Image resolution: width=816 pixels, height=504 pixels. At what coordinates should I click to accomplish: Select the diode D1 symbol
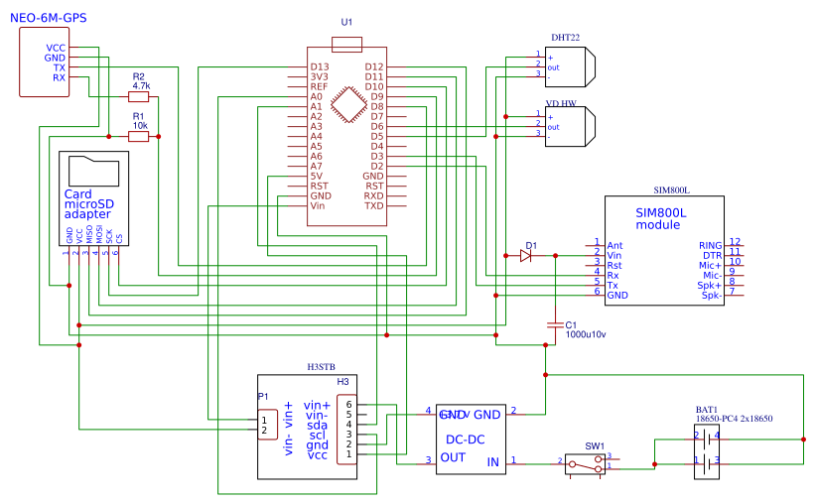tap(525, 256)
